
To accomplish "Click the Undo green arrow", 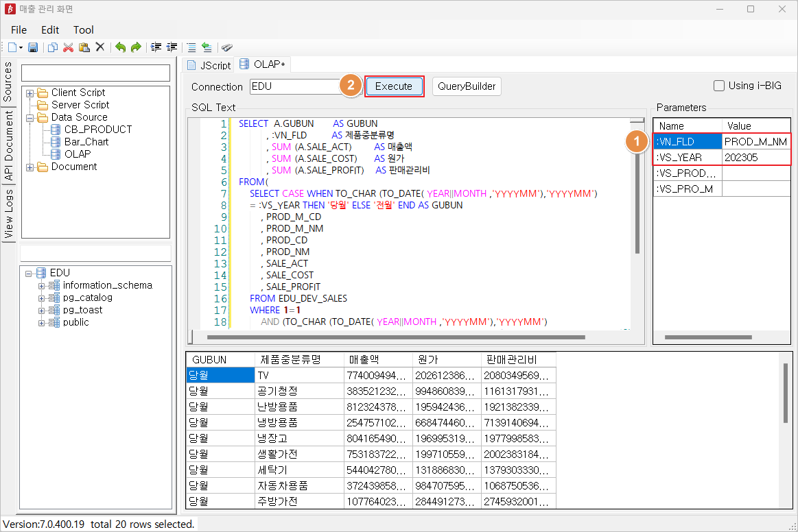I will click(120, 47).
